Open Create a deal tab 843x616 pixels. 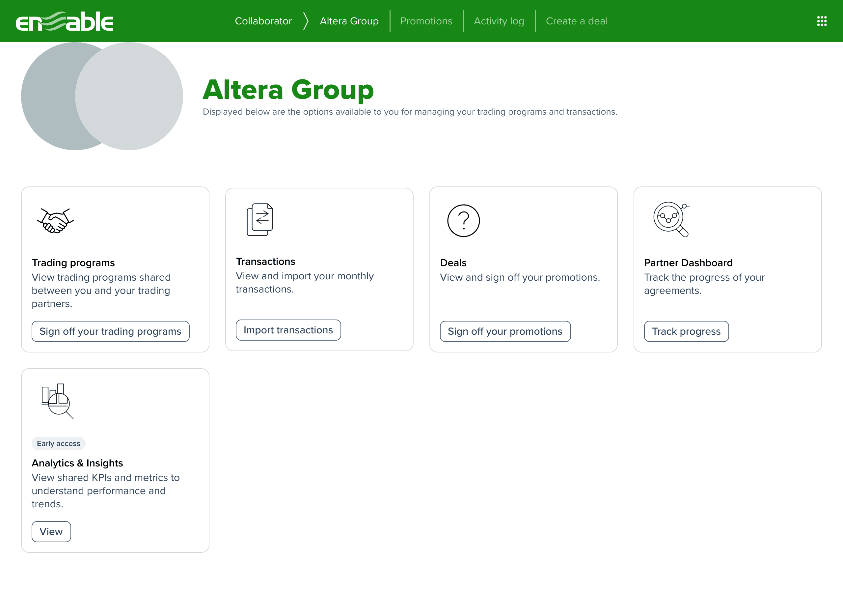coord(577,21)
